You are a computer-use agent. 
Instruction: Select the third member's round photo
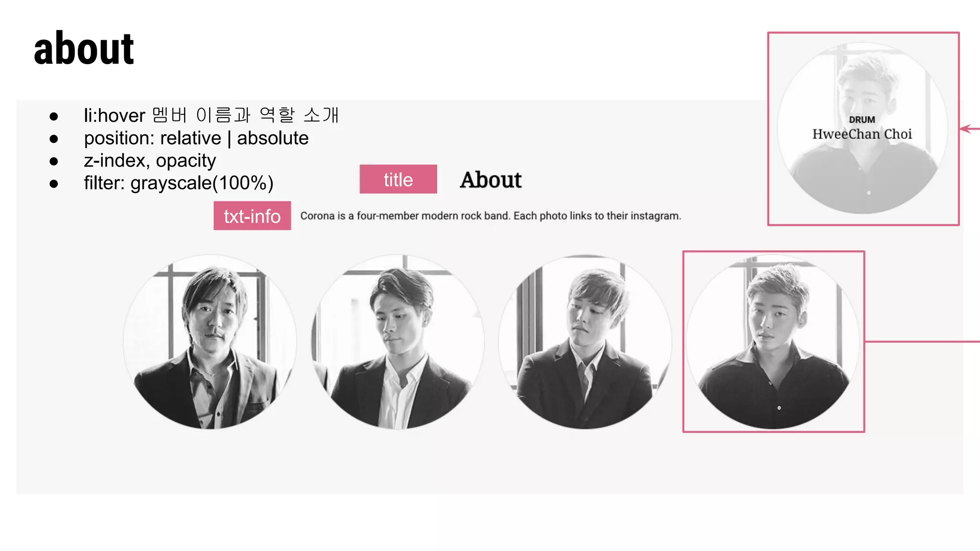click(585, 342)
